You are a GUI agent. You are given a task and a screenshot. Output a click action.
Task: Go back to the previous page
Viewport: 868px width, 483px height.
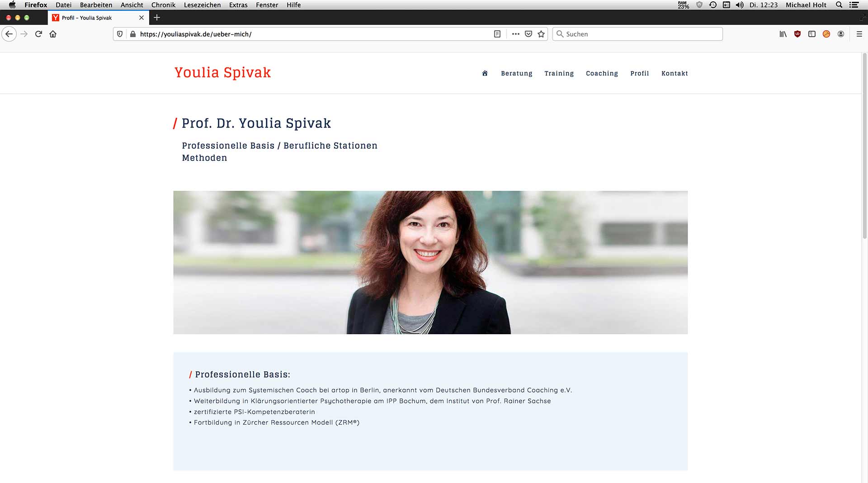tap(9, 34)
